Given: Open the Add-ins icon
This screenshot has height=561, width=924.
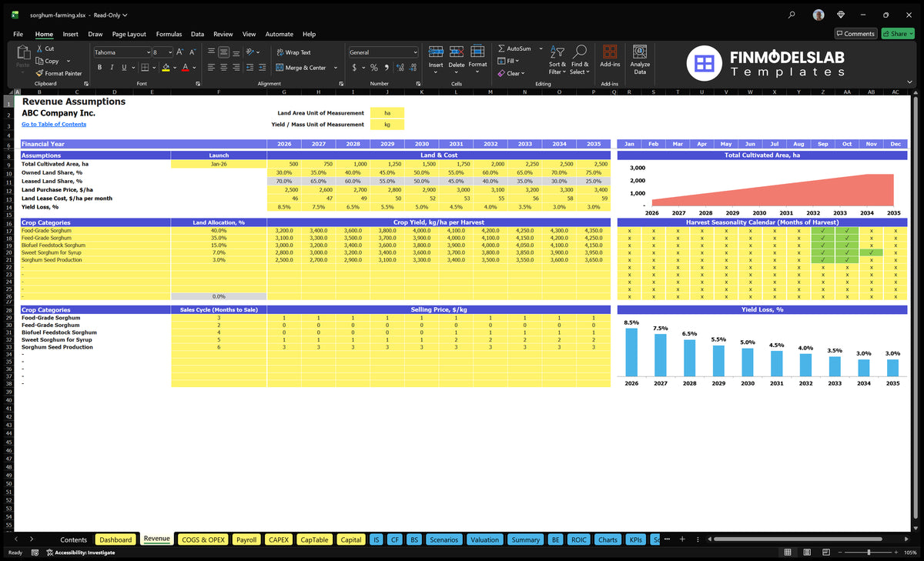Looking at the screenshot, I should (x=610, y=52).
